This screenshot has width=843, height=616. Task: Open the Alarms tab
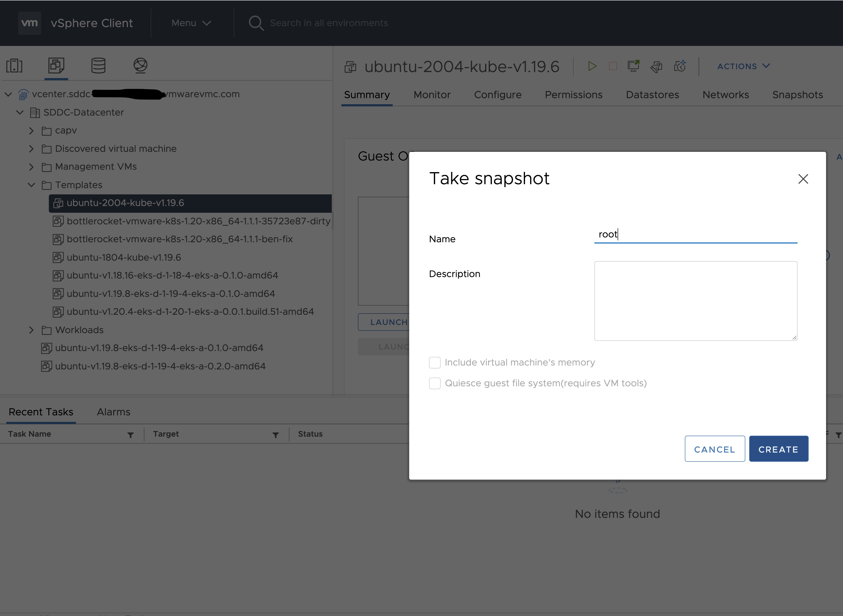(113, 412)
